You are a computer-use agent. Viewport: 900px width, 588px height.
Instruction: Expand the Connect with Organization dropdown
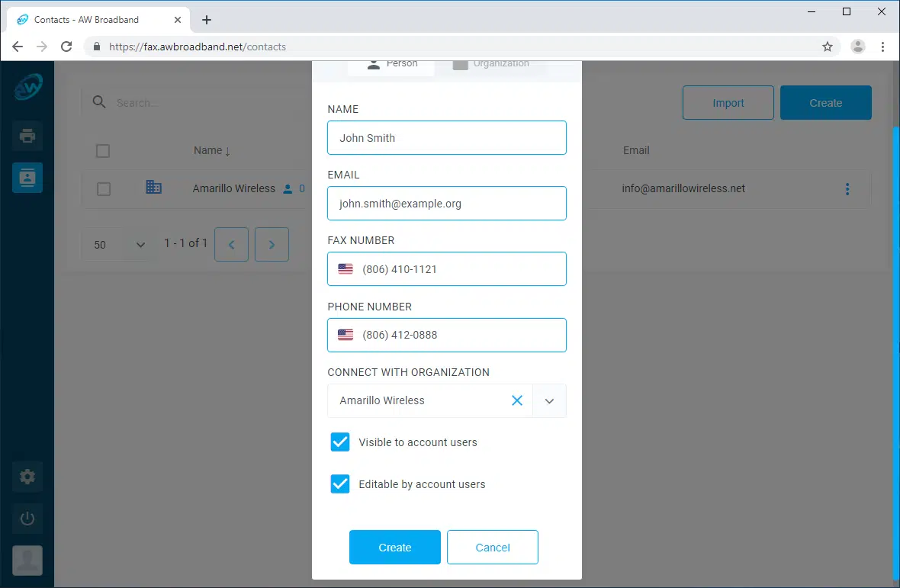(549, 400)
